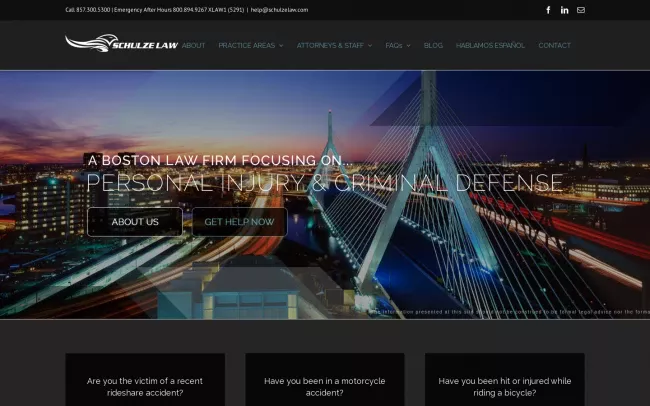The image size is (650, 406).
Task: Open the rideshare accident victim card
Action: click(x=145, y=386)
